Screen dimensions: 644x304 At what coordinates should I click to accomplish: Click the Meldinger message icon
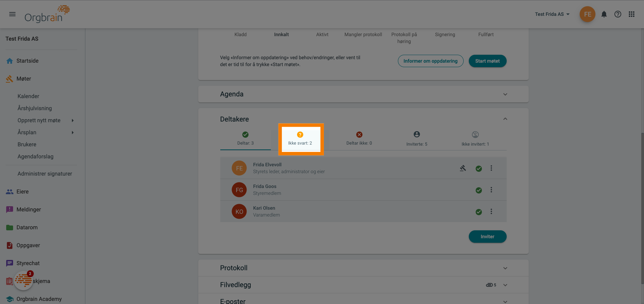[10, 210]
